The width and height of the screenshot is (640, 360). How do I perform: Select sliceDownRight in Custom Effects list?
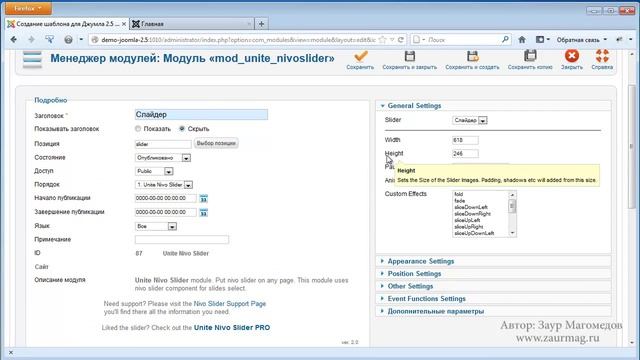472,214
